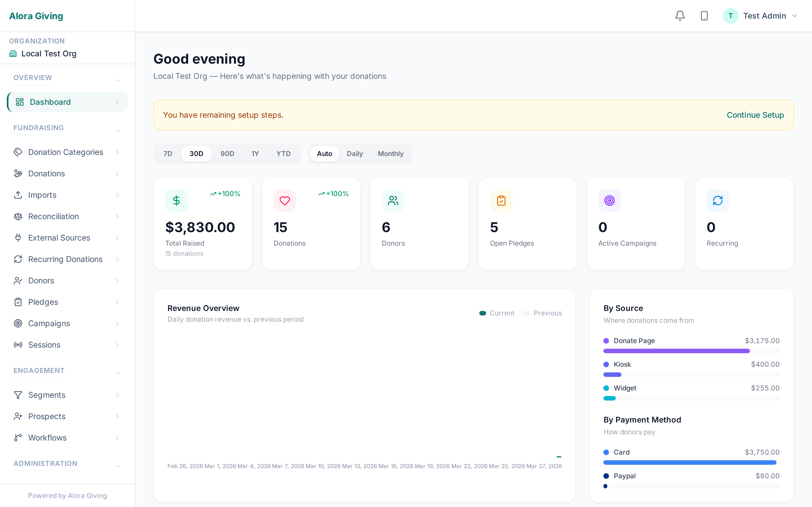Click the notification bell icon

[680, 15]
